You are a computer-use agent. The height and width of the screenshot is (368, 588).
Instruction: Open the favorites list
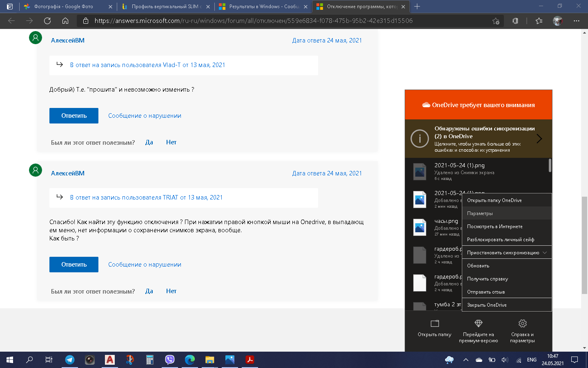[x=539, y=21]
